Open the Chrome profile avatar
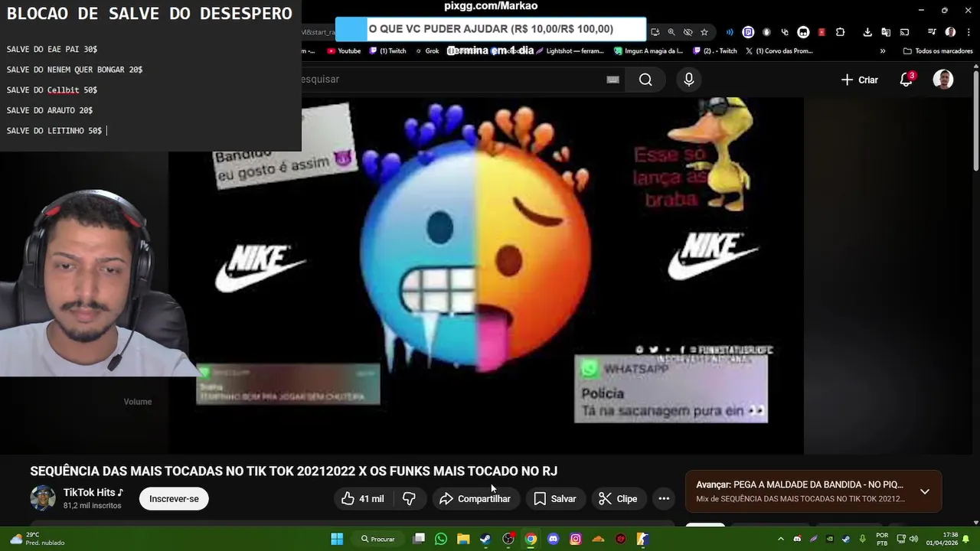This screenshot has height=551, width=980. 950,32
